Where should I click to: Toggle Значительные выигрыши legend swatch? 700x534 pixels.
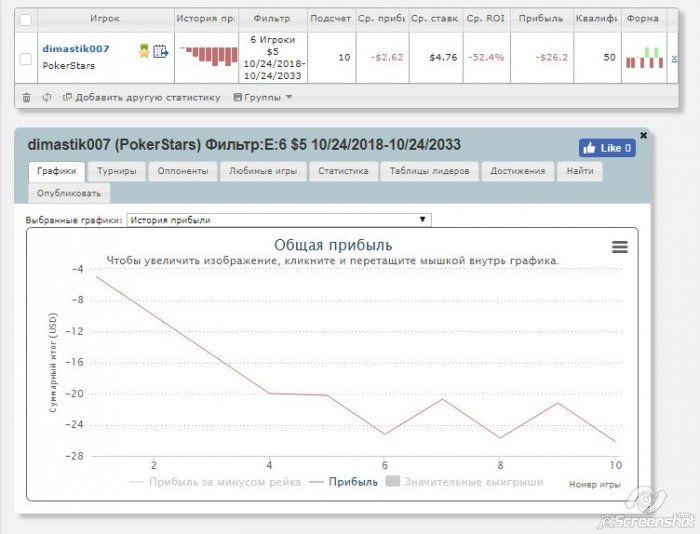(392, 481)
